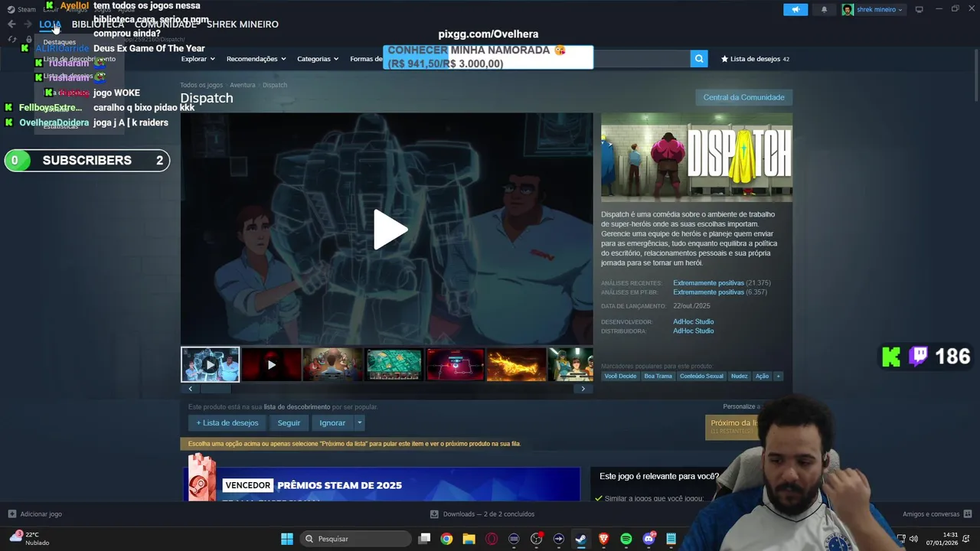This screenshot has height=551, width=980.
Task: Open developer AdHoc Studio link
Action: point(693,321)
